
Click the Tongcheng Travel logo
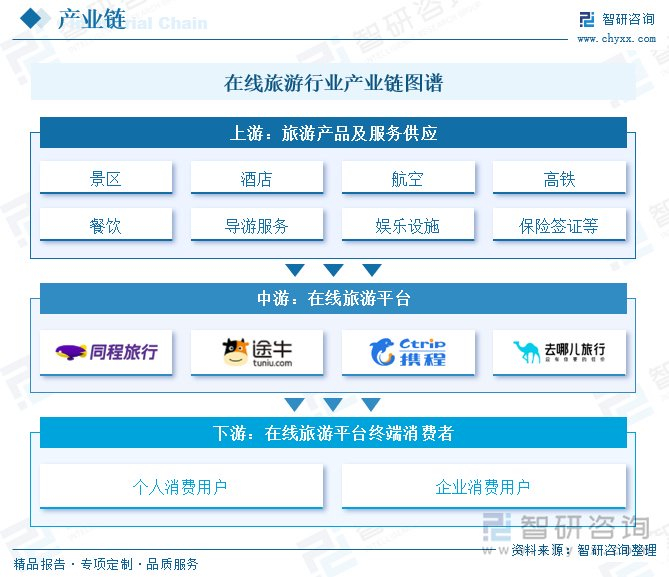coord(106,352)
